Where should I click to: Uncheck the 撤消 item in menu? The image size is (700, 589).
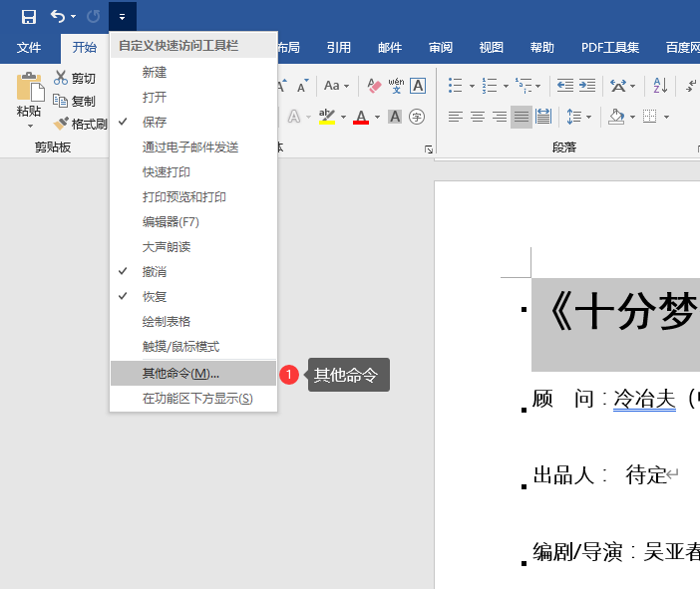coord(193,272)
